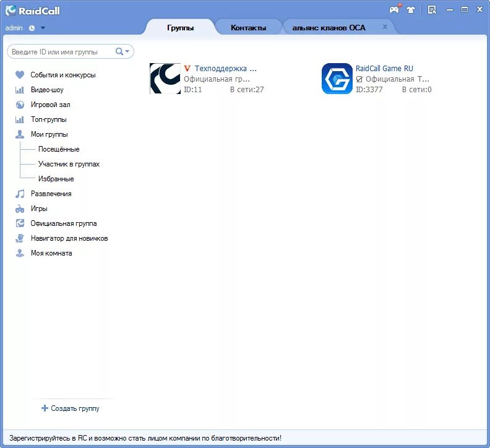Click В сети:0 online count
The width and height of the screenshot is (490, 448).
point(416,89)
